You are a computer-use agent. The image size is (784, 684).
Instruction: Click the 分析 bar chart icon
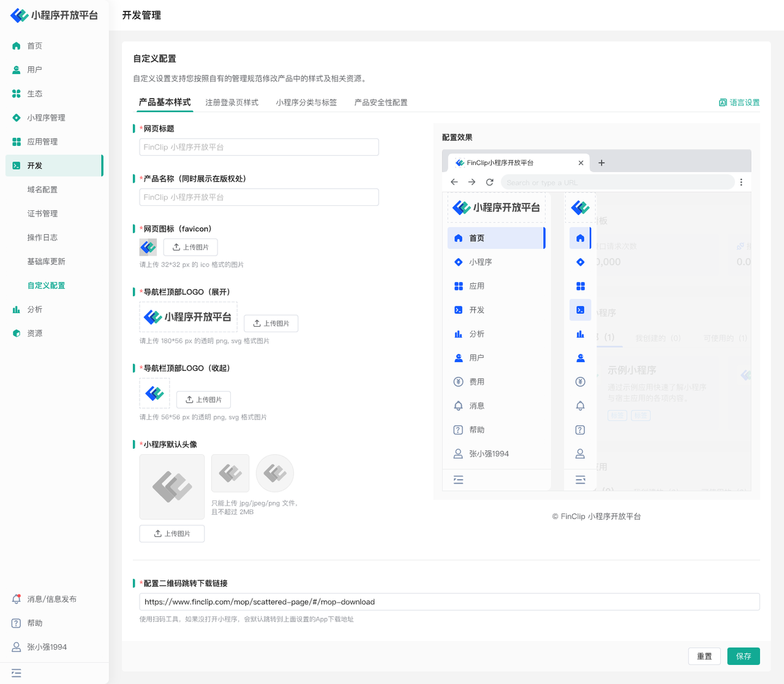pyautogui.click(x=17, y=310)
